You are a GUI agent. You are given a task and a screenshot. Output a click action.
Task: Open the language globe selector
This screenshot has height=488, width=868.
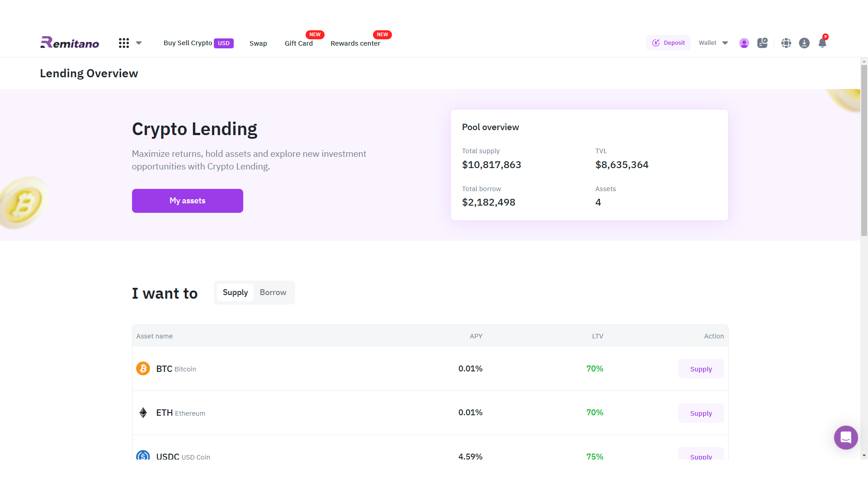[786, 43]
